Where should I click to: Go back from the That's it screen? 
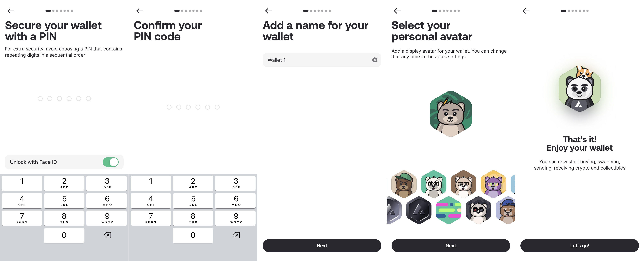coord(526,11)
